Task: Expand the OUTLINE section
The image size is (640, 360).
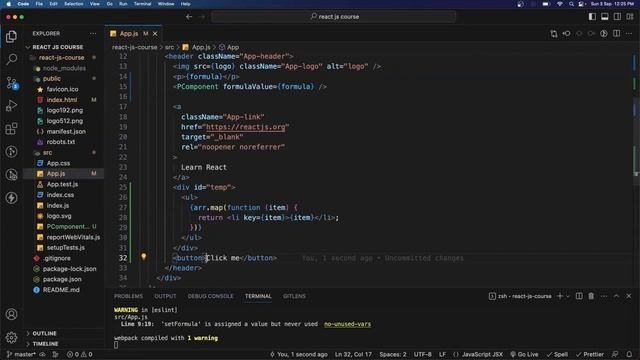Action: pyautogui.click(x=44, y=333)
